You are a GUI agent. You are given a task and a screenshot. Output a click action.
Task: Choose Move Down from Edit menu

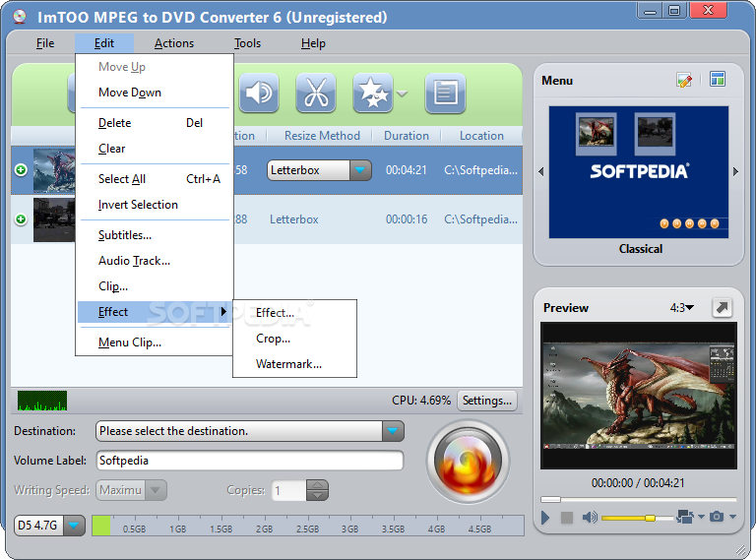(155, 93)
